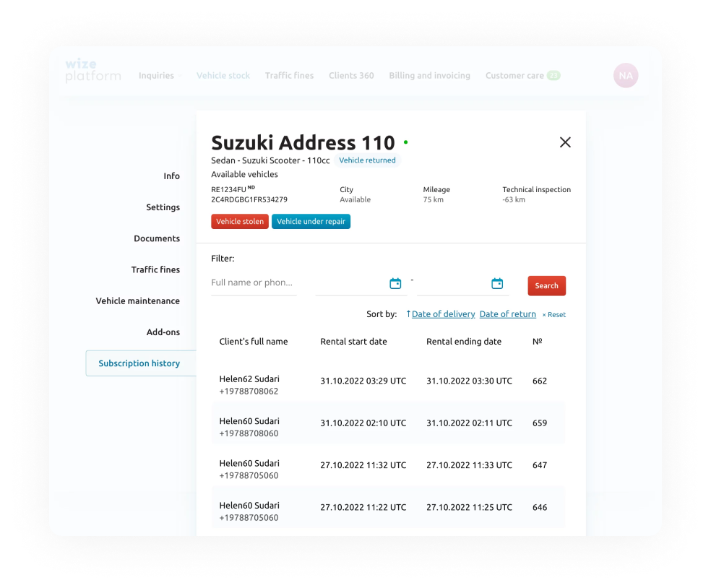The height and width of the screenshot is (588, 711).
Task: Click the end date filter field
Action: [x=462, y=284]
